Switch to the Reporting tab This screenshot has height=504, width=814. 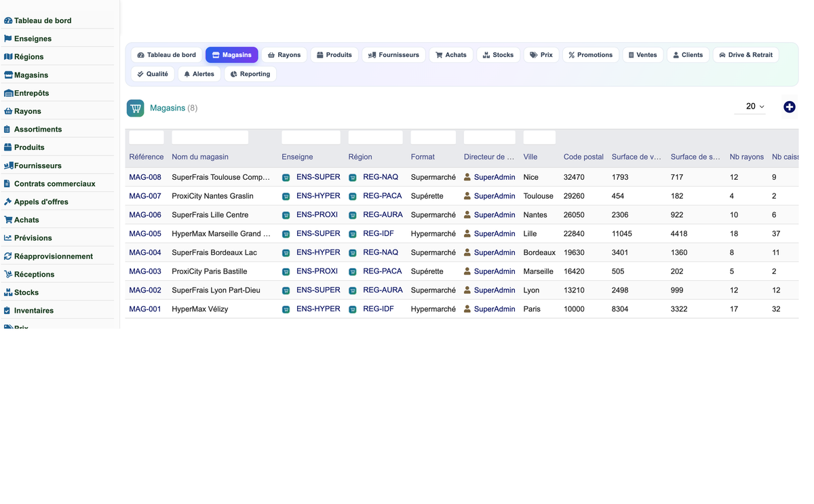250,74
